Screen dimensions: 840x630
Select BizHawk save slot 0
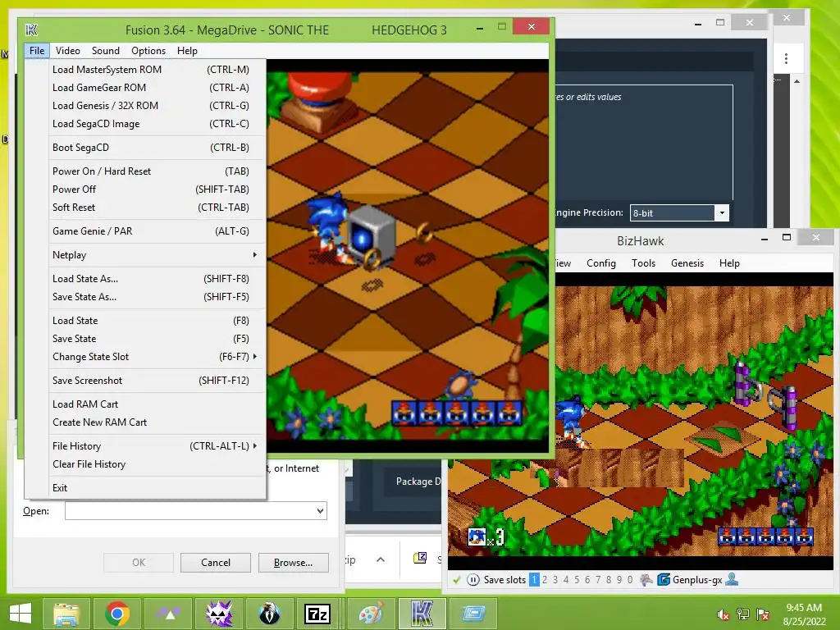coord(630,580)
